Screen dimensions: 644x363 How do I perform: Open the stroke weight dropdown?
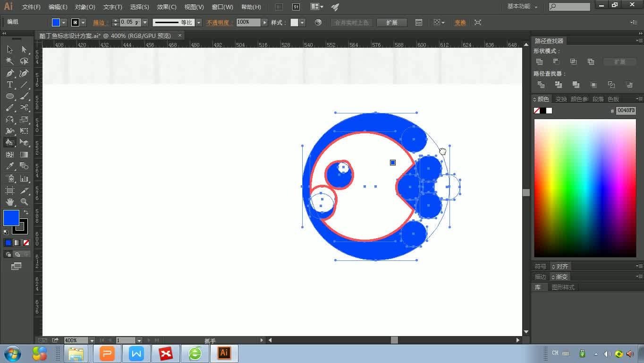(144, 22)
